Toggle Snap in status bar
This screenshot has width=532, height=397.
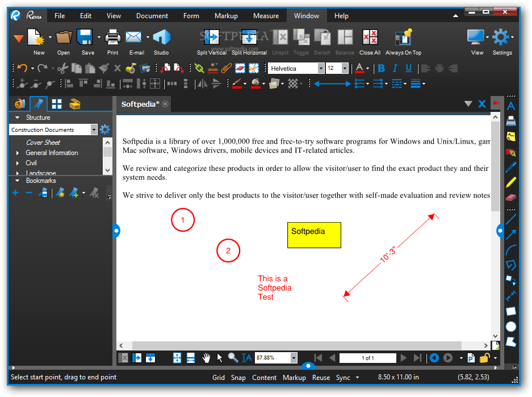coord(238,377)
